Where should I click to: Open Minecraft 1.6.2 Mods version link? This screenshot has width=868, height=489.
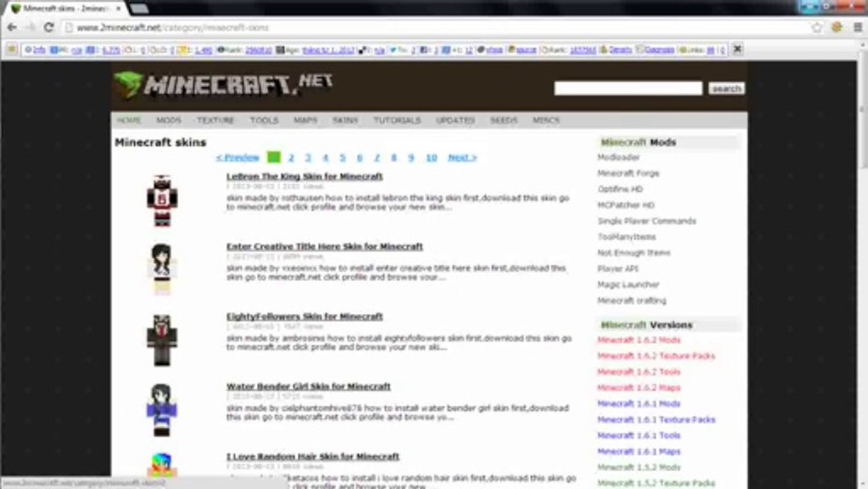coord(639,340)
